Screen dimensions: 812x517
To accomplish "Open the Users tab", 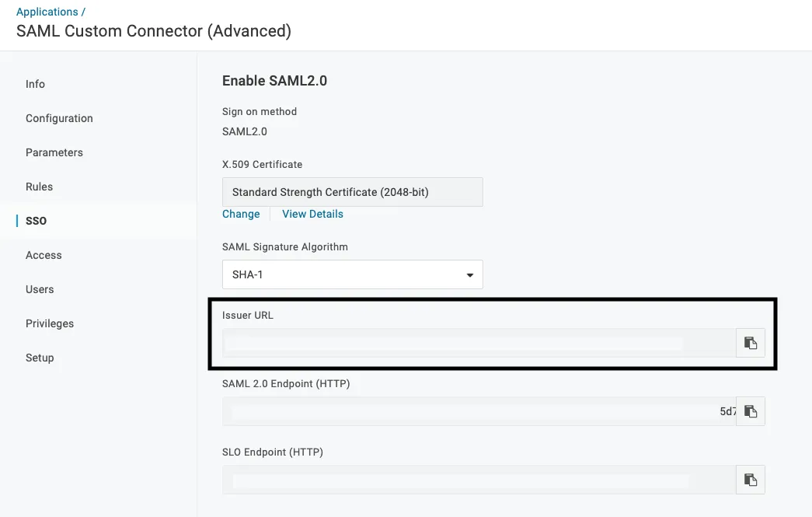I will click(x=40, y=289).
